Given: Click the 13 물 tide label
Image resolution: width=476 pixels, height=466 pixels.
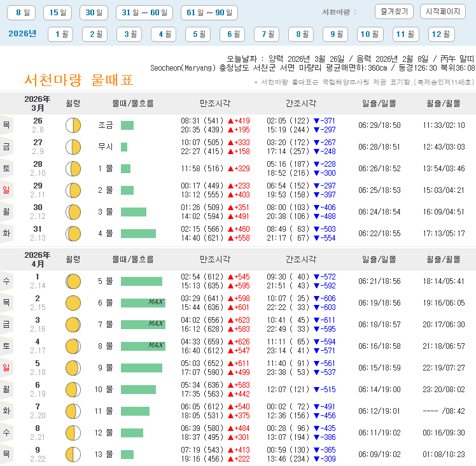Looking at the screenshot, I should click(104, 455).
